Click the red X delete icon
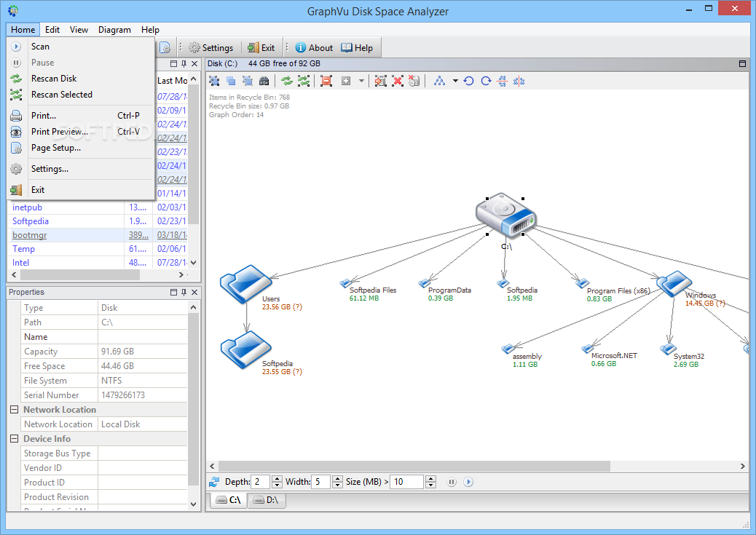This screenshot has height=535, width=756. [x=397, y=81]
